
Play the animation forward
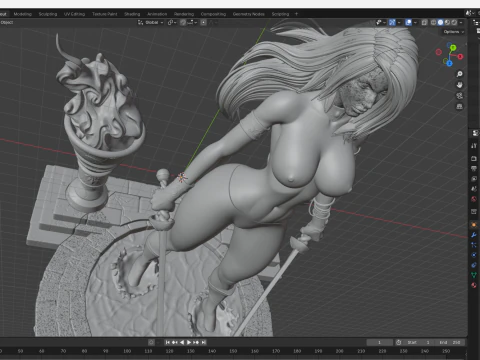[189, 342]
